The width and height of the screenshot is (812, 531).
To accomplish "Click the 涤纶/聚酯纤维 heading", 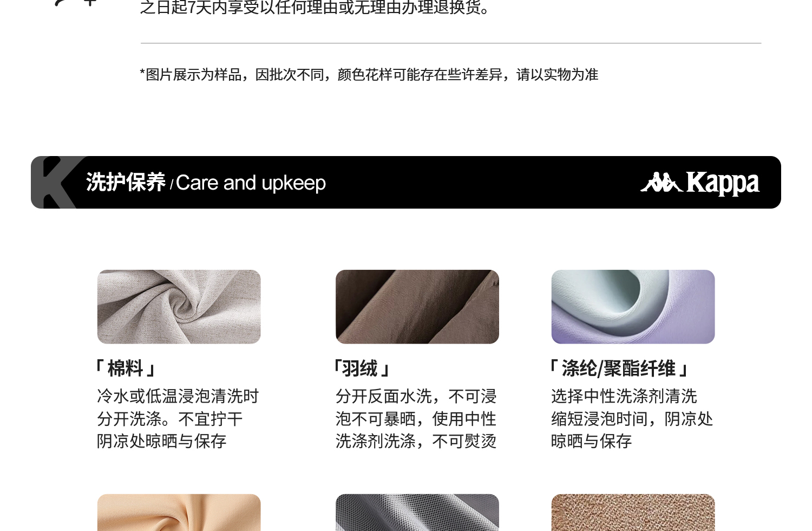I will [x=619, y=368].
